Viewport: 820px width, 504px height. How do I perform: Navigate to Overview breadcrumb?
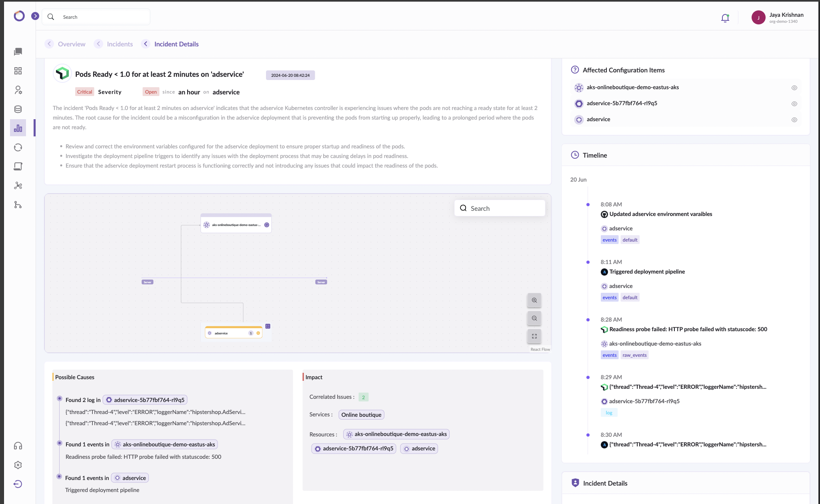click(x=71, y=44)
